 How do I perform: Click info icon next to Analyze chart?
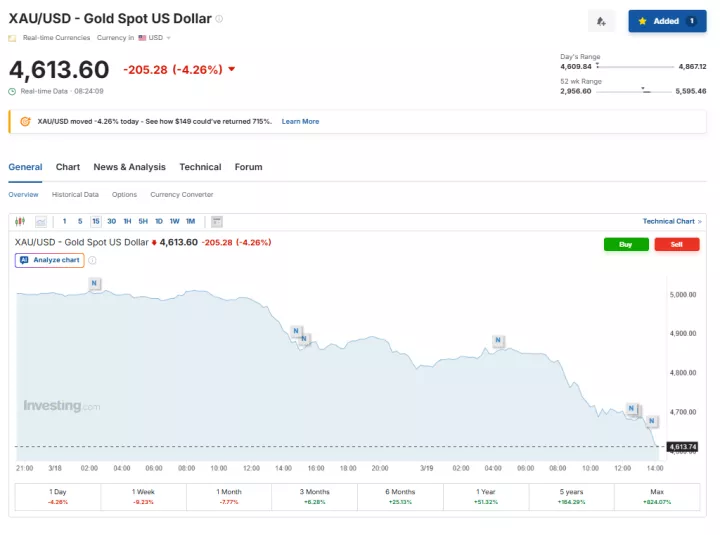click(x=92, y=260)
